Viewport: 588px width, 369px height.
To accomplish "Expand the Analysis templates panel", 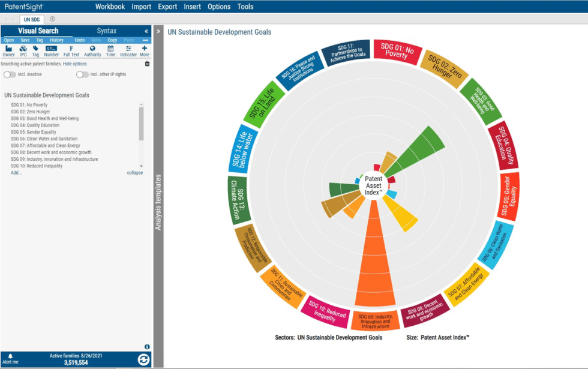I will pos(158,31).
